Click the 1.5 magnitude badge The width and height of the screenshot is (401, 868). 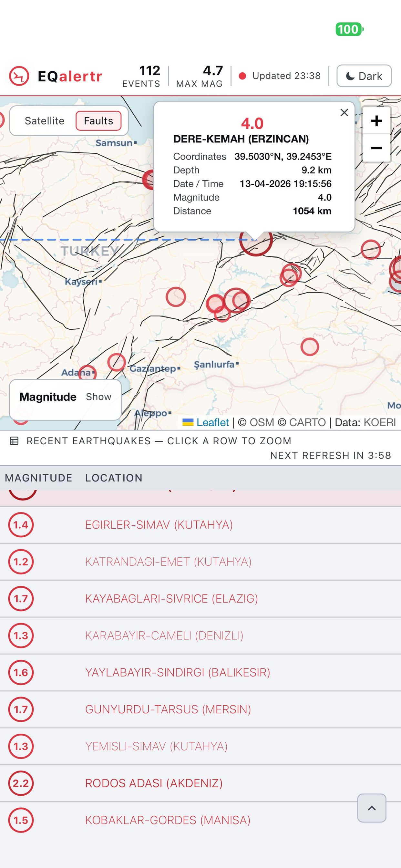(21, 820)
